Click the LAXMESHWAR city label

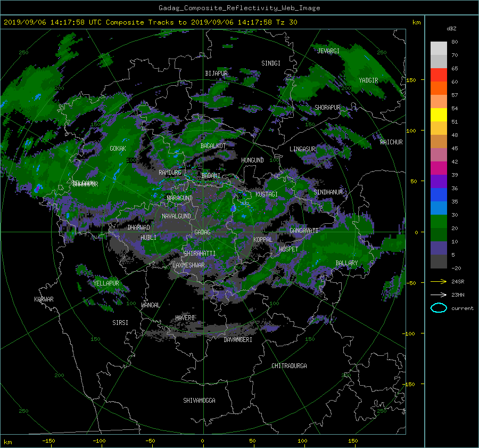(188, 265)
